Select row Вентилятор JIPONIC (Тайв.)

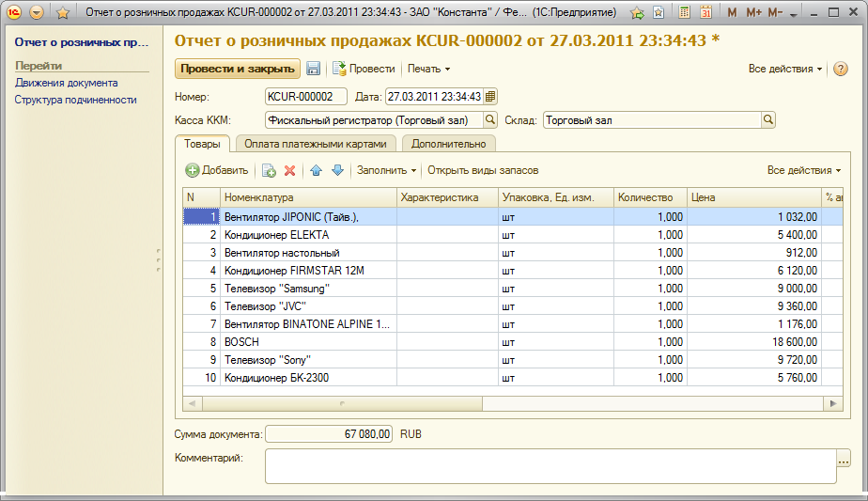point(513,217)
